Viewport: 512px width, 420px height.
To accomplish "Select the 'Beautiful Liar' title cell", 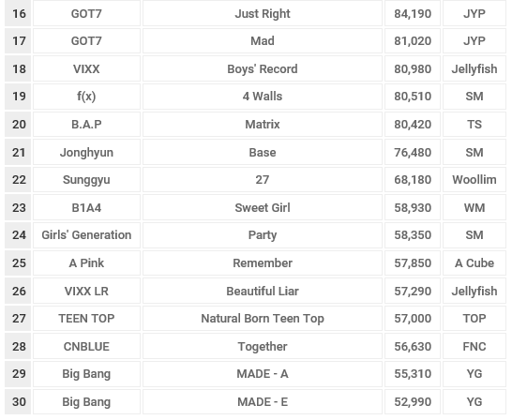I will (x=263, y=291).
